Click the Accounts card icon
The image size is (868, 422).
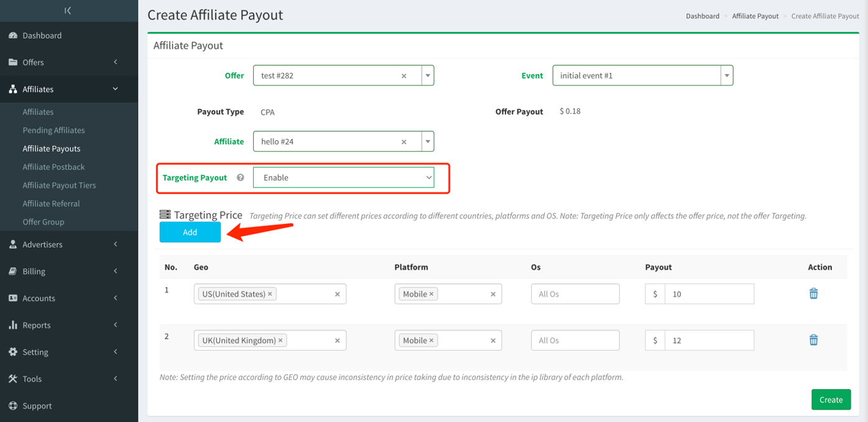13,298
